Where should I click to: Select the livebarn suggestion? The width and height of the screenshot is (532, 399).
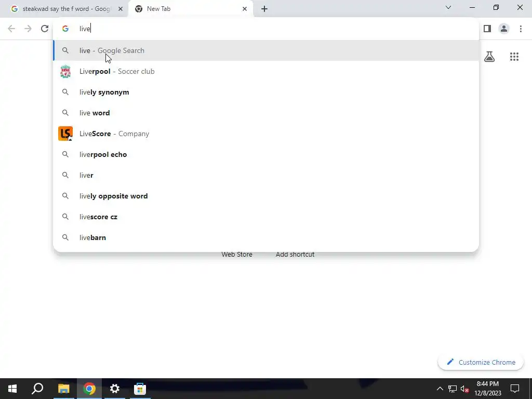pyautogui.click(x=266, y=237)
